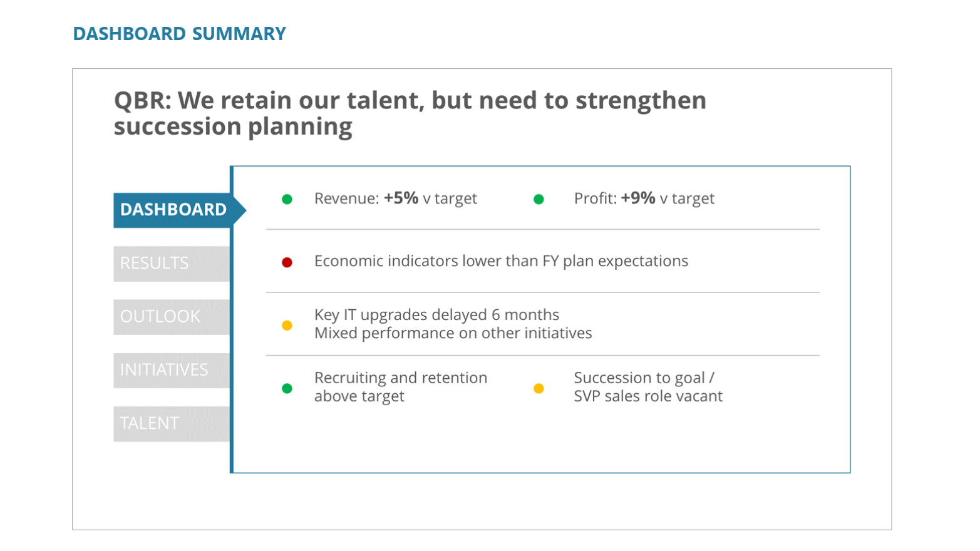The height and width of the screenshot is (551, 980).
Task: Click green dot beside Recruiting and retention
Action: (287, 389)
